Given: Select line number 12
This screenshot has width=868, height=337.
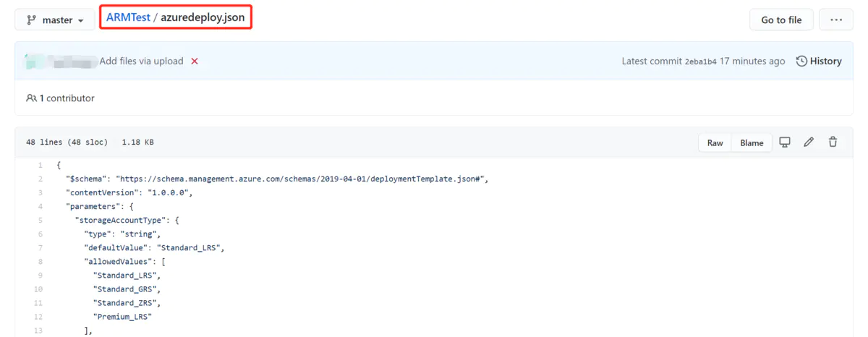Looking at the screenshot, I should click(39, 317).
